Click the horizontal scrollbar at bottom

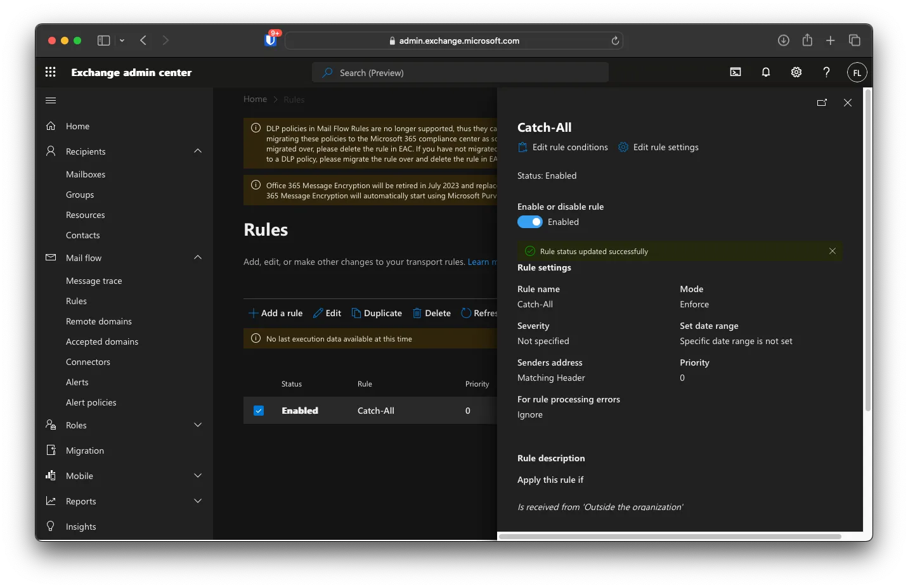click(x=670, y=536)
